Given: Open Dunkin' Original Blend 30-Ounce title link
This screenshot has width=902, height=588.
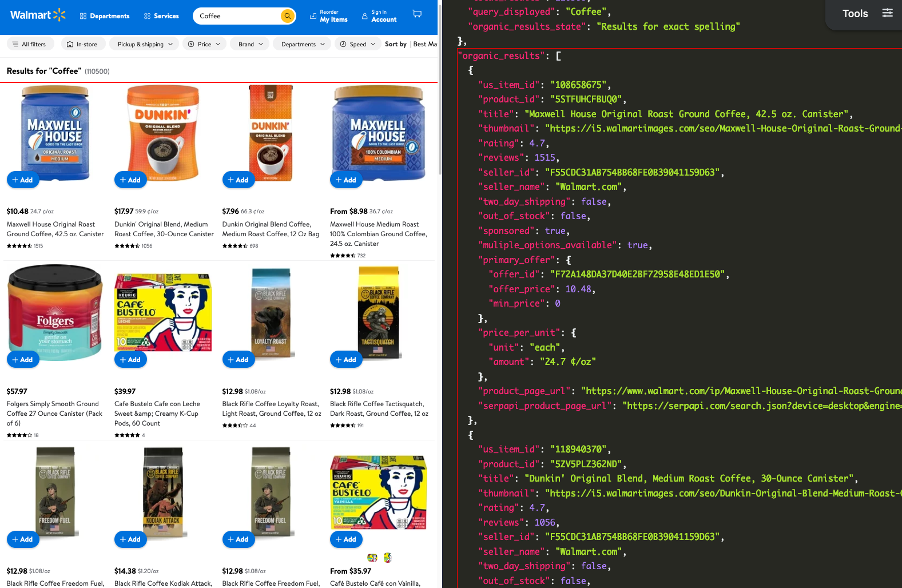Looking at the screenshot, I should point(164,229).
